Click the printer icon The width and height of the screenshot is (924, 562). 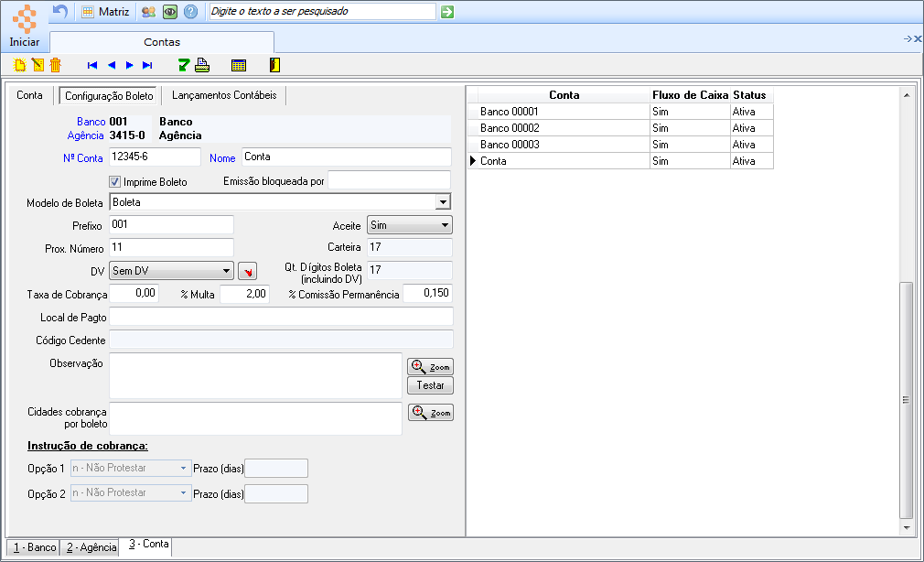(202, 65)
